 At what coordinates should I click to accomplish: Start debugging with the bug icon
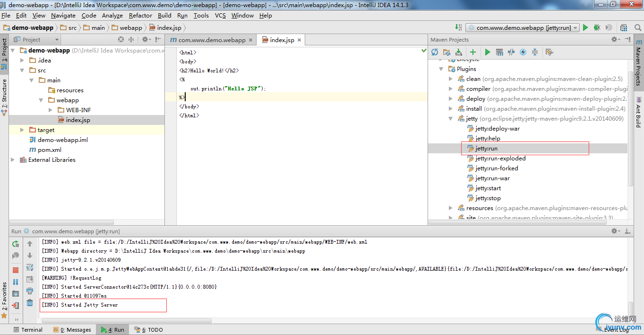coord(597,28)
